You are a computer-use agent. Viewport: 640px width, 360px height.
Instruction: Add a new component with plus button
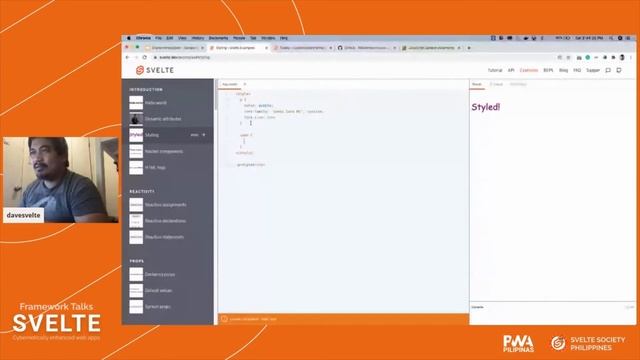click(x=245, y=84)
